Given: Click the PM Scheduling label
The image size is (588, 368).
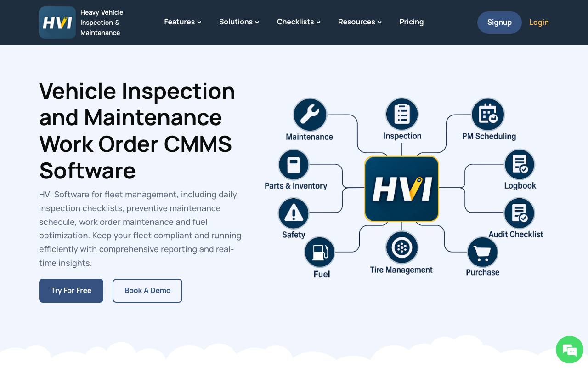Looking at the screenshot, I should point(489,137).
